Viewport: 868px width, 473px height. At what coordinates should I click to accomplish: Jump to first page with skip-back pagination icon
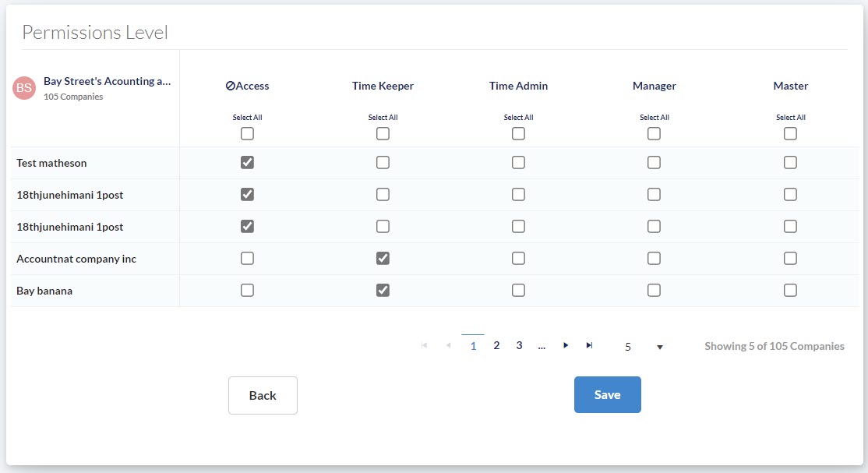pos(424,344)
